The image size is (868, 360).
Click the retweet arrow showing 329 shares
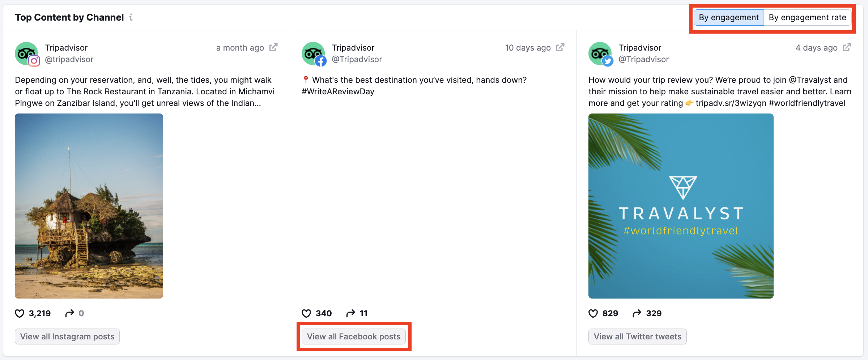[x=635, y=313]
